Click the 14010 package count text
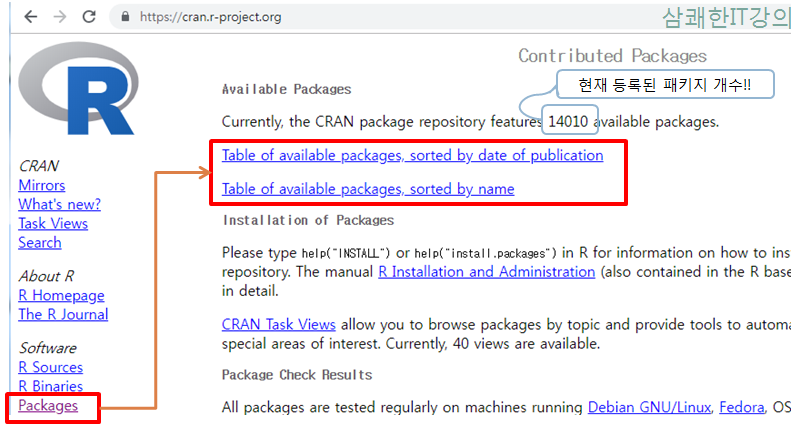This screenshot has height=425, width=804. pyautogui.click(x=568, y=122)
